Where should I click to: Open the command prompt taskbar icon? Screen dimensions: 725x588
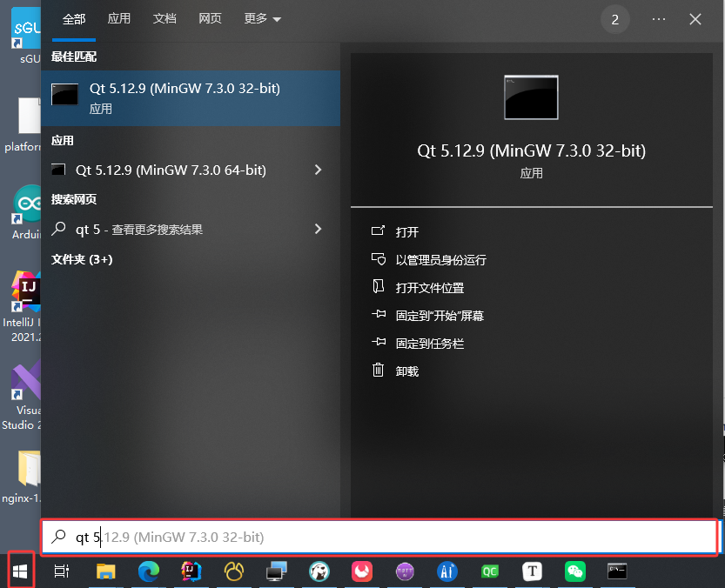[617, 571]
